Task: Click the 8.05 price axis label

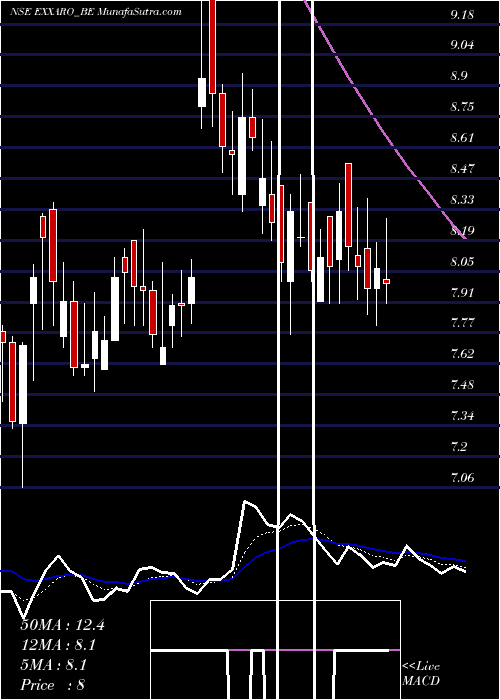Action: [462, 262]
